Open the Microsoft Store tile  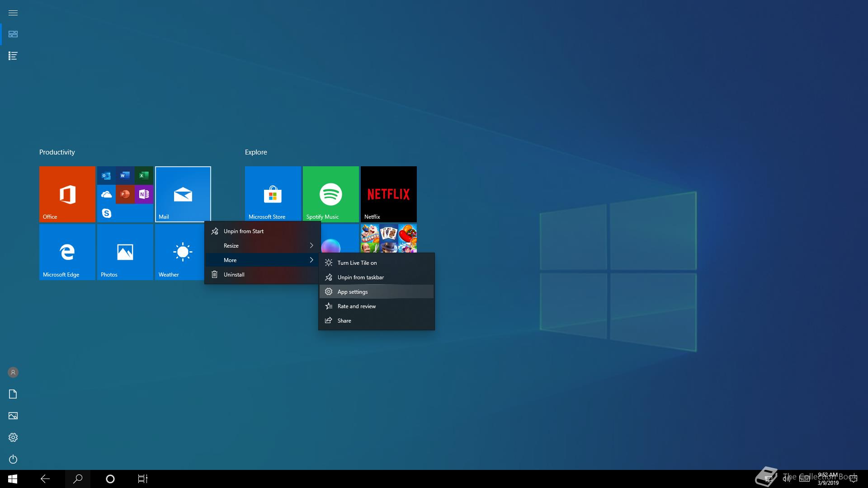tap(273, 194)
